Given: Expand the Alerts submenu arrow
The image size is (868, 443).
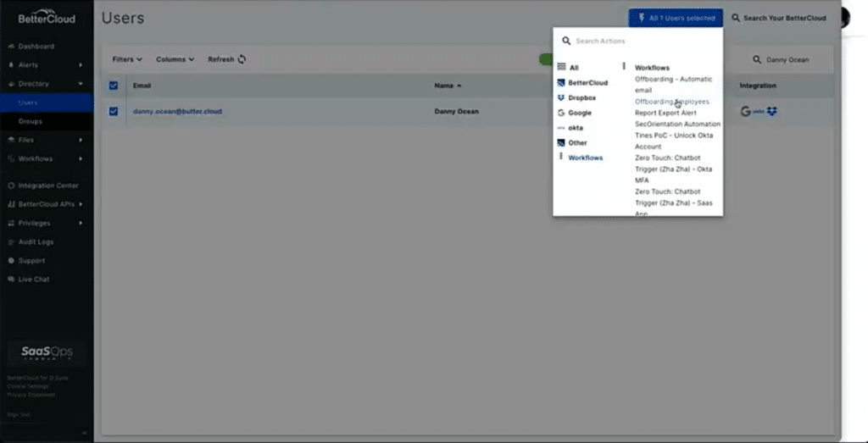Looking at the screenshot, I should (81, 65).
